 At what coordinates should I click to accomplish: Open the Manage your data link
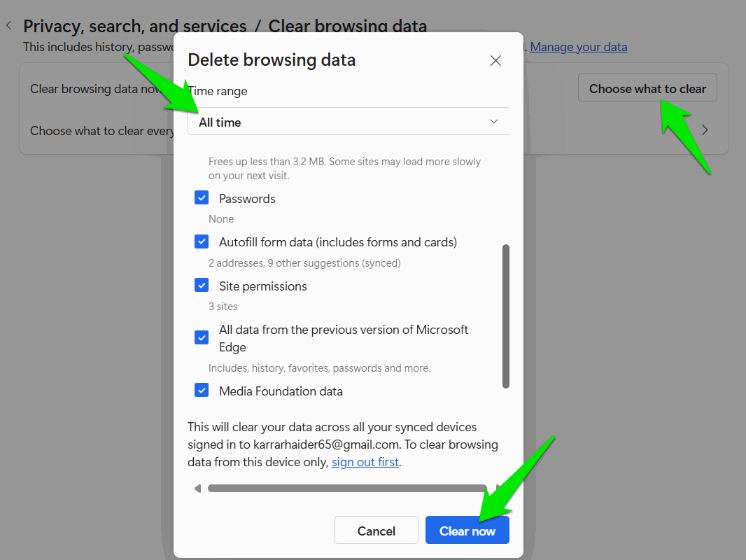pos(578,47)
